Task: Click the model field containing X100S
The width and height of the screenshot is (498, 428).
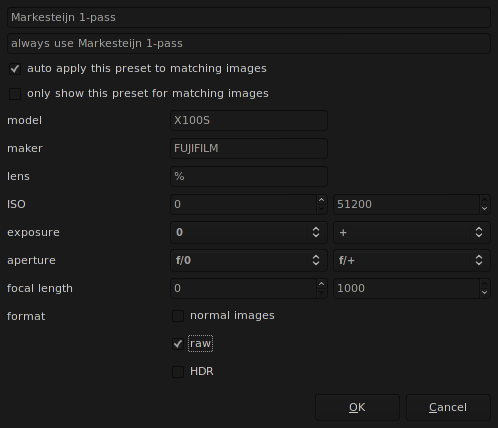Action: click(x=249, y=120)
